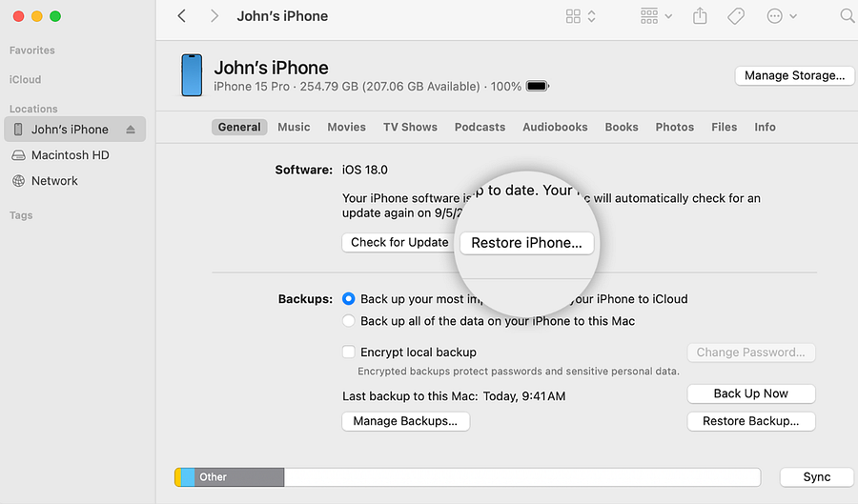Click the blue storage bar segment
Viewport: 858px width, 504px height.
click(188, 477)
